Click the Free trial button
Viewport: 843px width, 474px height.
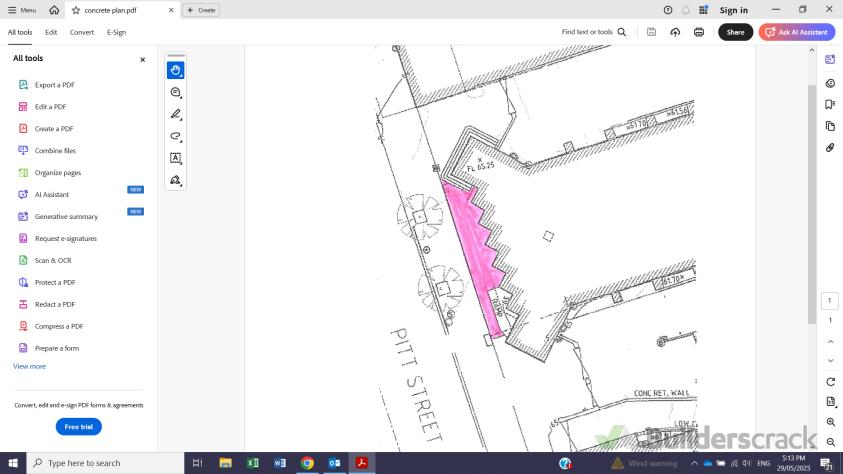click(78, 427)
